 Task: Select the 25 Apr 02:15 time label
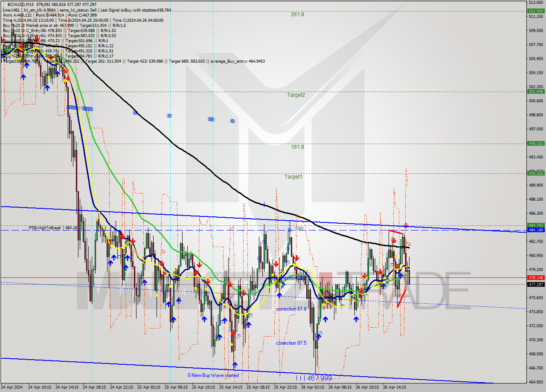coord(149,387)
